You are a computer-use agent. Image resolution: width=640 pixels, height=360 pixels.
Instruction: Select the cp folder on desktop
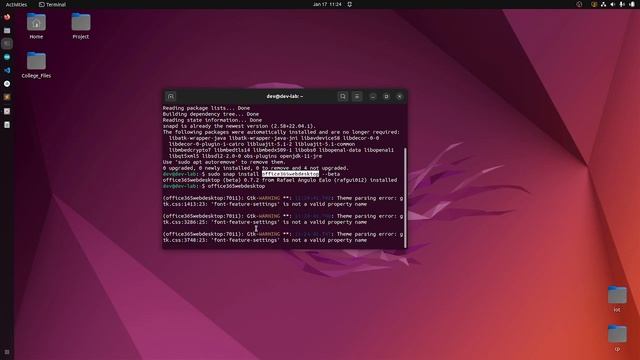617,338
